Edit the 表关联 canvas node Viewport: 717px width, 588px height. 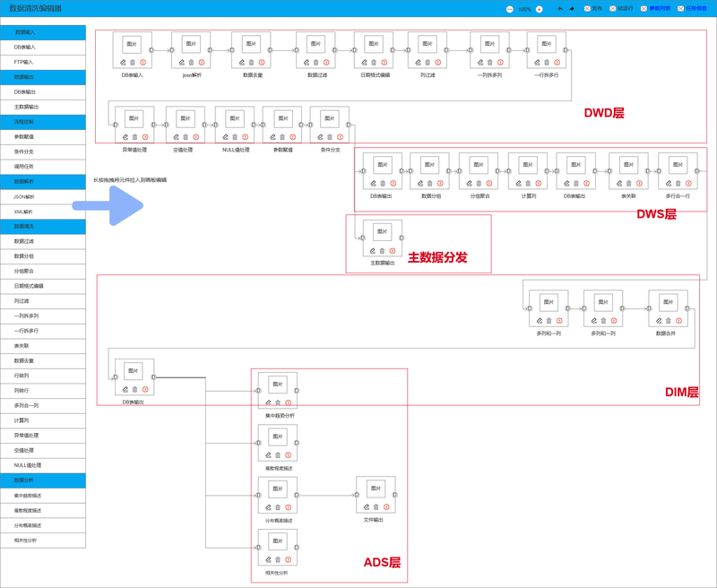619,184
